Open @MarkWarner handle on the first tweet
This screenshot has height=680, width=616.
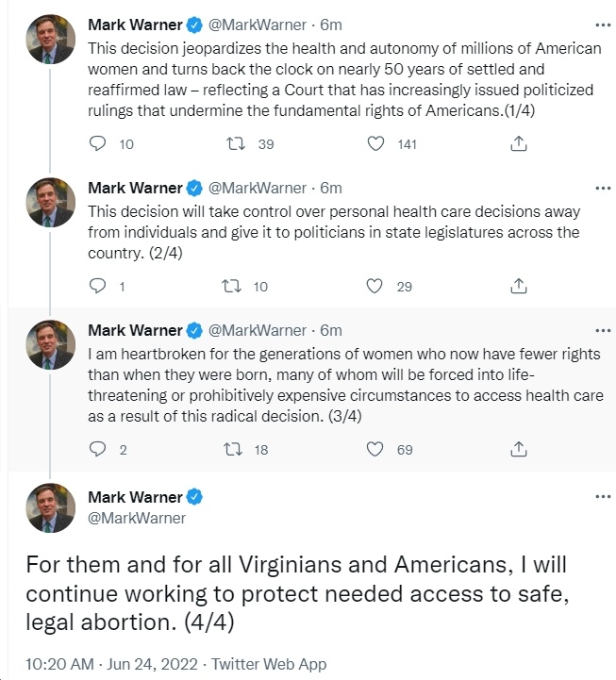click(258, 25)
